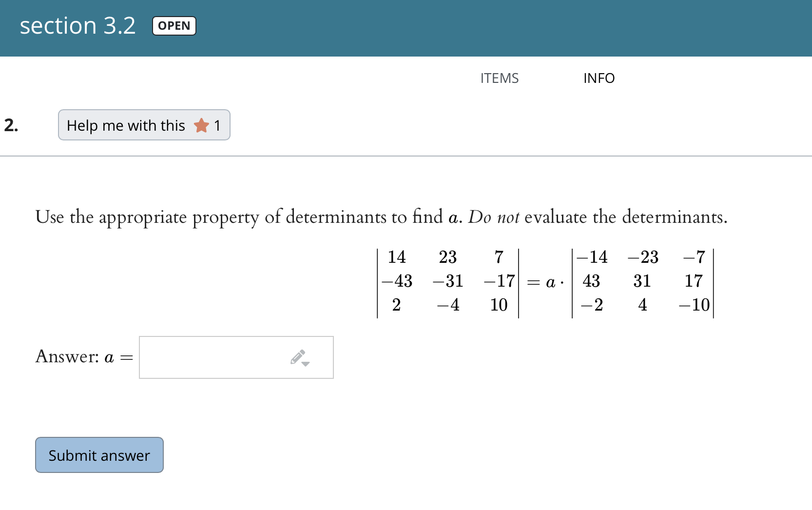The image size is (812, 510).
Task: Click the count 1 beside the star
Action: 217,125
